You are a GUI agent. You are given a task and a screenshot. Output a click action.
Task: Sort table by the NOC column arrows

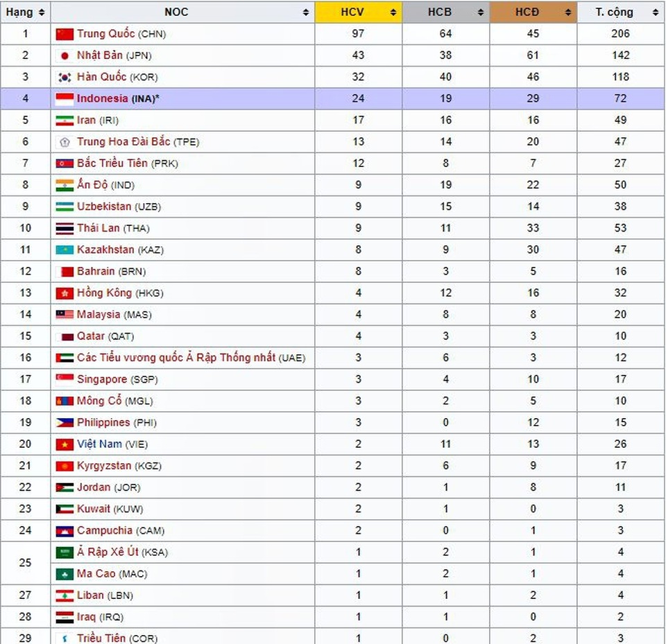click(306, 12)
